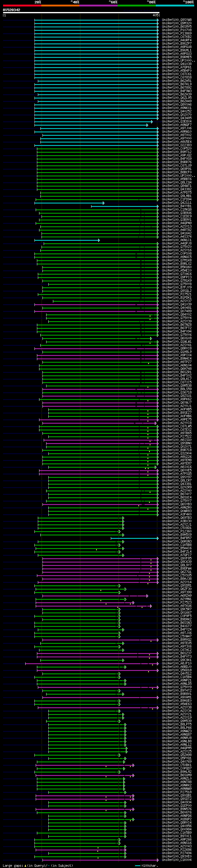197x868 pixels.
Task: Select hit UniRef100_B6SMV5
Action: 177,26
